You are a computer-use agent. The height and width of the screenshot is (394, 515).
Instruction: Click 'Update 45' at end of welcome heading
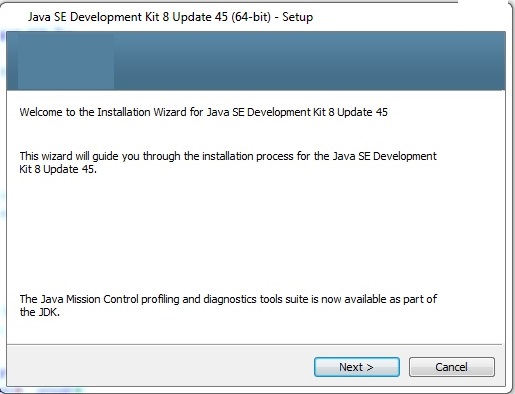(362, 112)
